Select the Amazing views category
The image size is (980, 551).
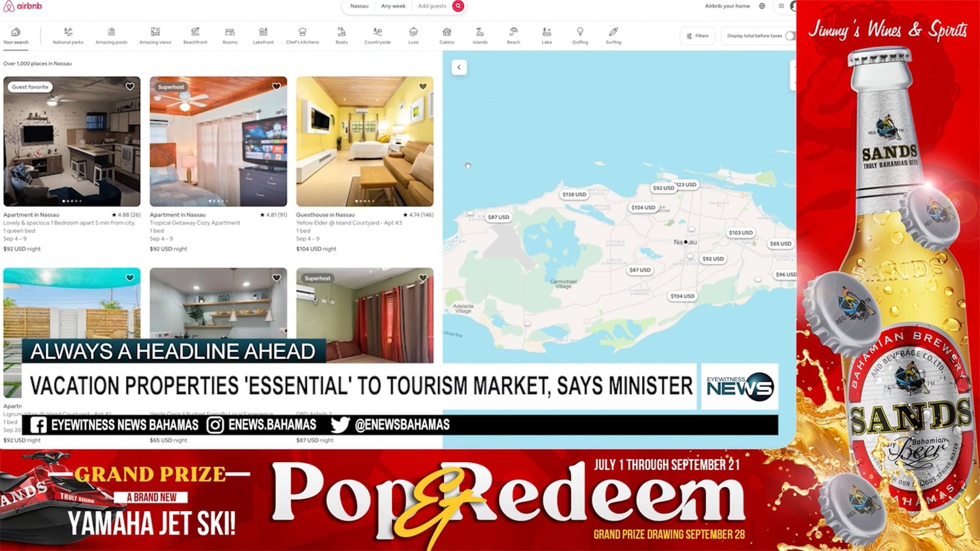[155, 36]
